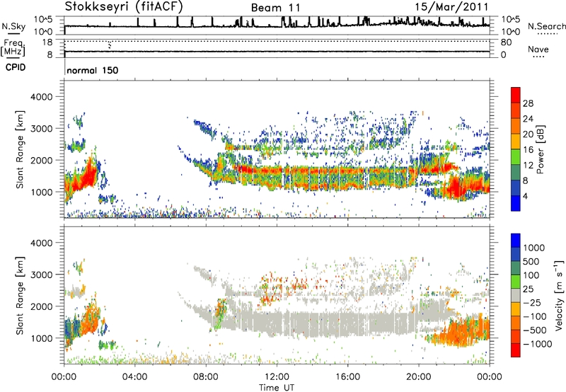
Task: Click the '18' frequency axis tick
Action: click(x=47, y=42)
